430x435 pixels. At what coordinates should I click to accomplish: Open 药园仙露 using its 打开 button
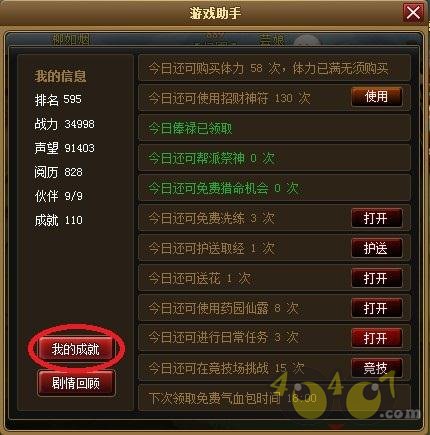pos(376,308)
